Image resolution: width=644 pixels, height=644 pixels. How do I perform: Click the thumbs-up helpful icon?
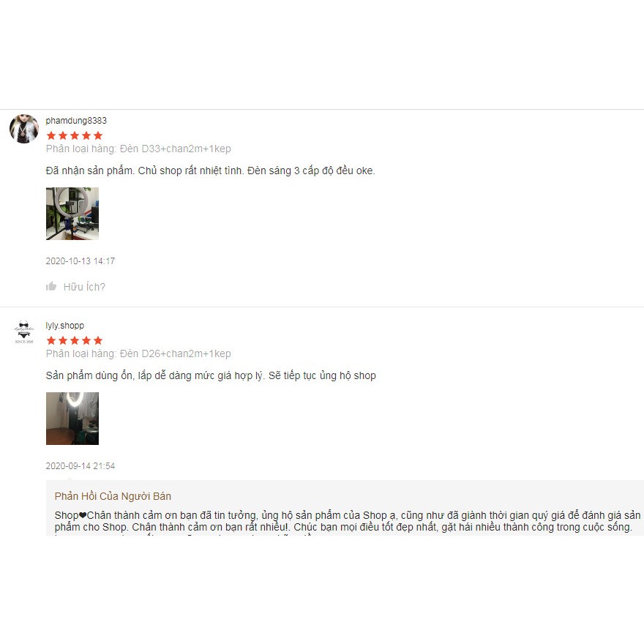[51, 286]
